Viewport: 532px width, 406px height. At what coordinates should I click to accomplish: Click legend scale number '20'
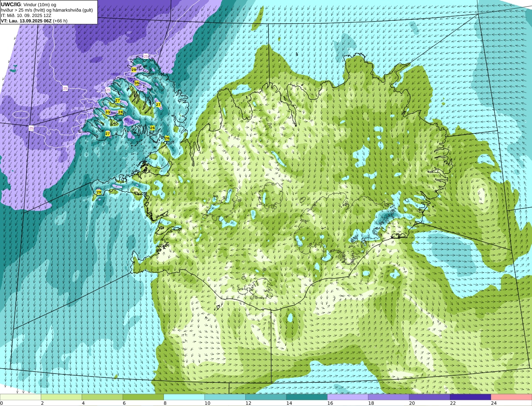click(x=411, y=403)
